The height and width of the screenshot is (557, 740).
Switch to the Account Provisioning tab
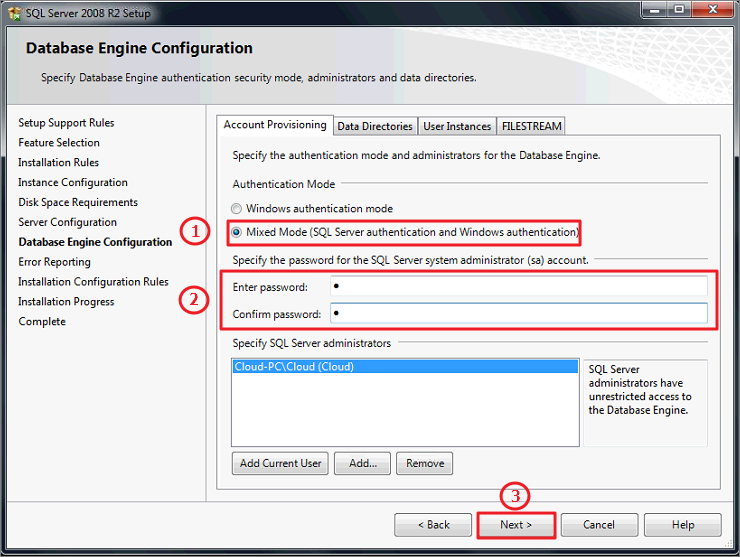pyautogui.click(x=275, y=125)
